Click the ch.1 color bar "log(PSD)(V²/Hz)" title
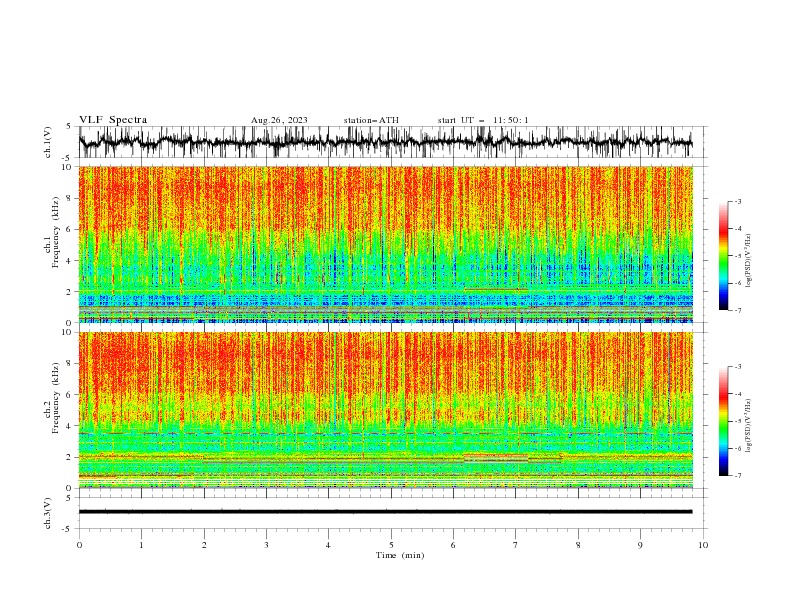 coord(748,261)
